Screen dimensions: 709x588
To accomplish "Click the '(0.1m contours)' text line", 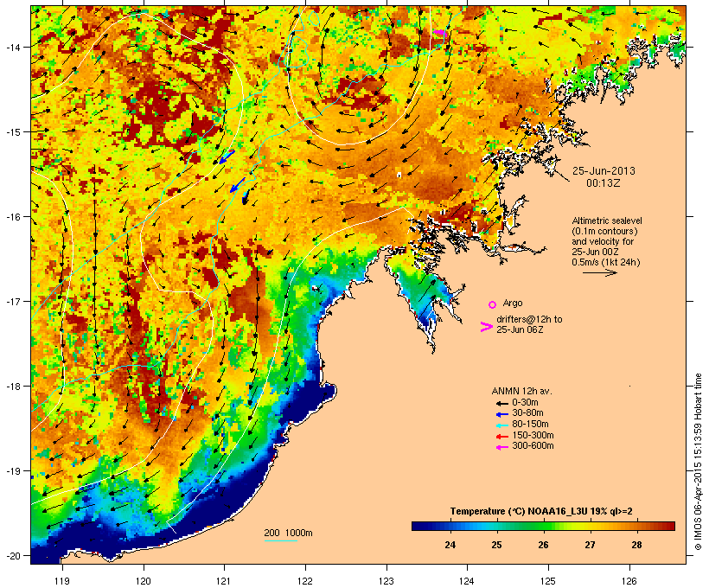I will [x=605, y=231].
